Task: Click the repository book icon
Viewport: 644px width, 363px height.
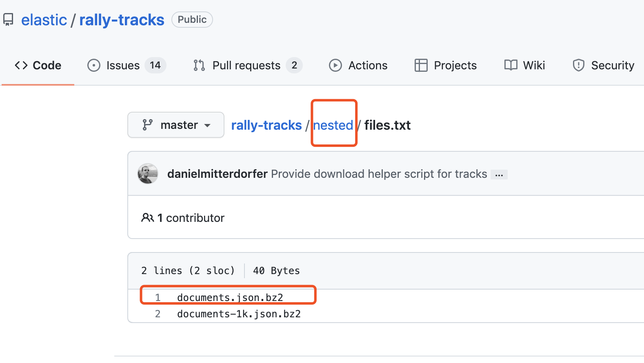Action: pos(8,20)
